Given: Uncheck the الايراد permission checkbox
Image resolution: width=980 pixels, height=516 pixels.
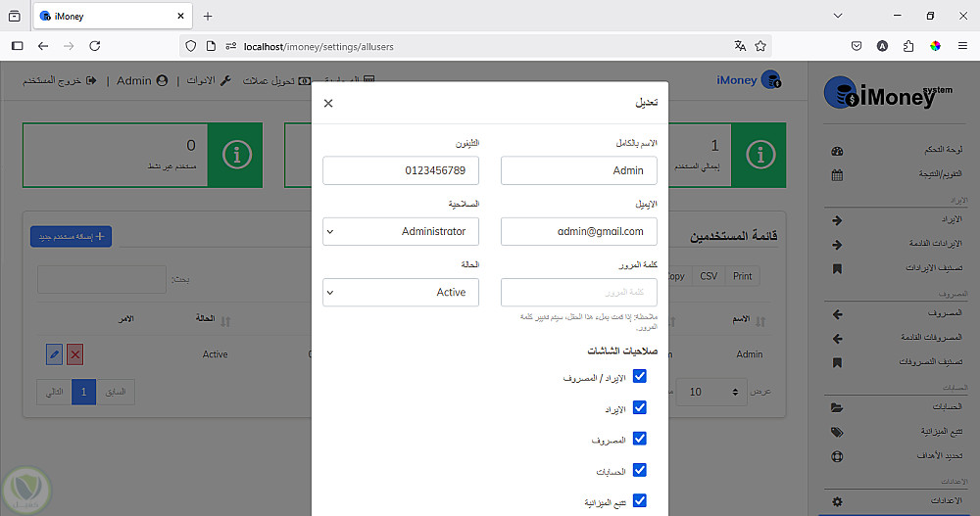Looking at the screenshot, I should (x=639, y=407).
